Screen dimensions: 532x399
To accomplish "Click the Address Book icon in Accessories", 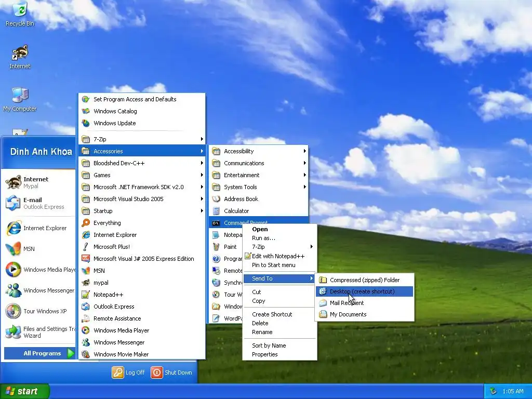I will (x=216, y=199).
